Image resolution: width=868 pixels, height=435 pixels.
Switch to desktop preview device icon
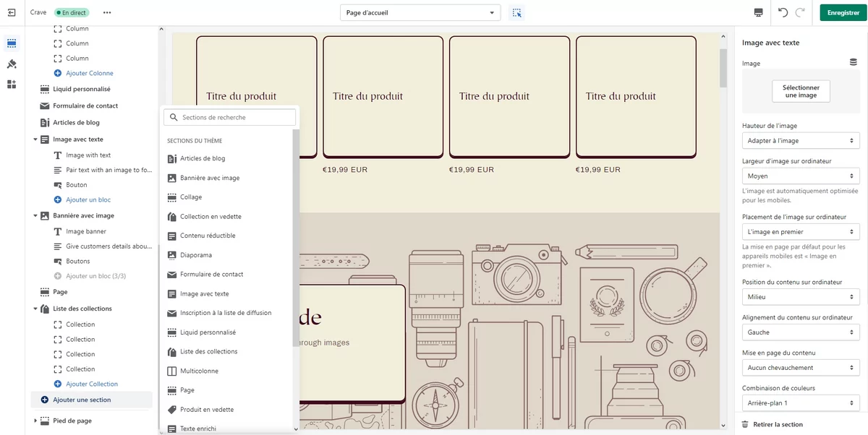point(758,12)
